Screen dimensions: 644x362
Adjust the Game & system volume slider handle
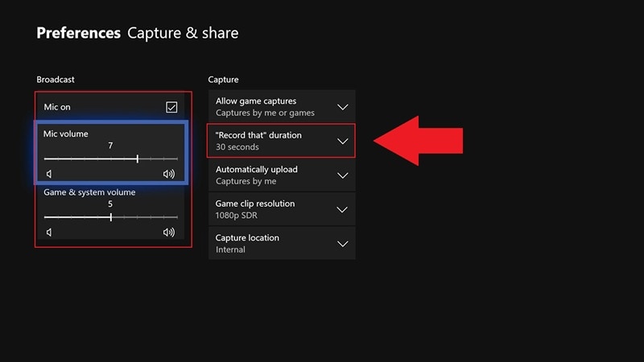pos(111,217)
